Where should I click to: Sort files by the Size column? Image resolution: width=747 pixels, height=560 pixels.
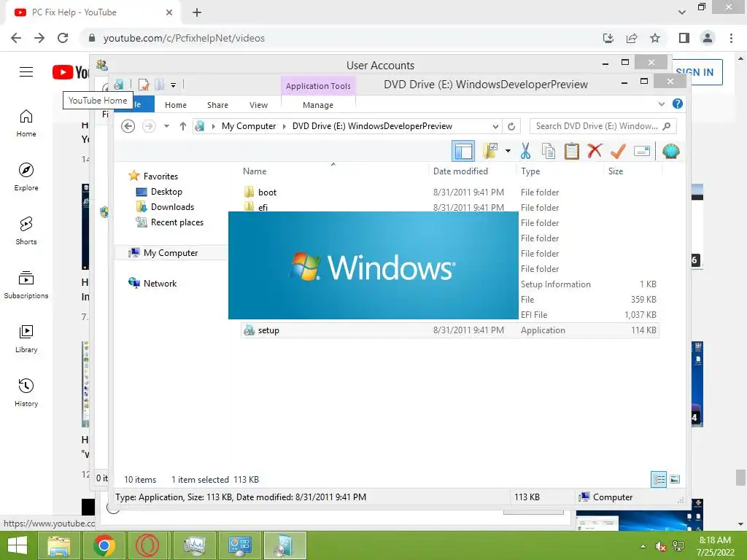tap(616, 171)
